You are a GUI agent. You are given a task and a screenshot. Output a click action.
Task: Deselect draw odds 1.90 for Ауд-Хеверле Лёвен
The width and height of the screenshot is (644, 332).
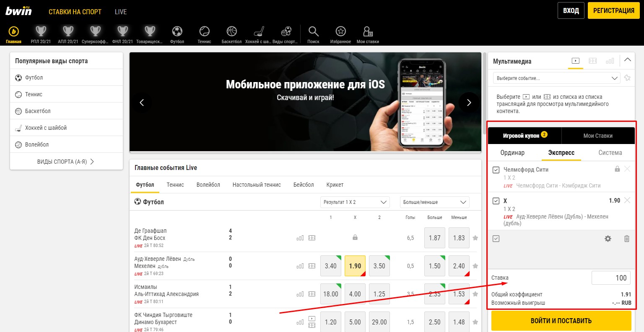point(355,266)
